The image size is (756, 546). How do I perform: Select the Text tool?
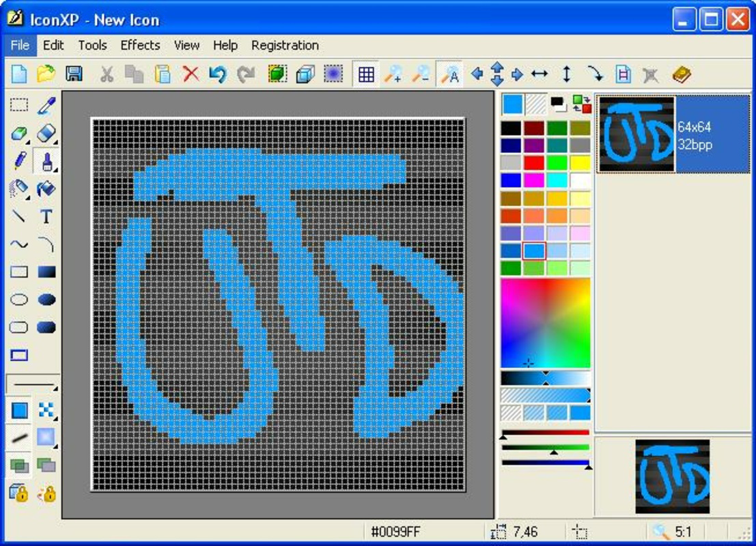coord(46,216)
